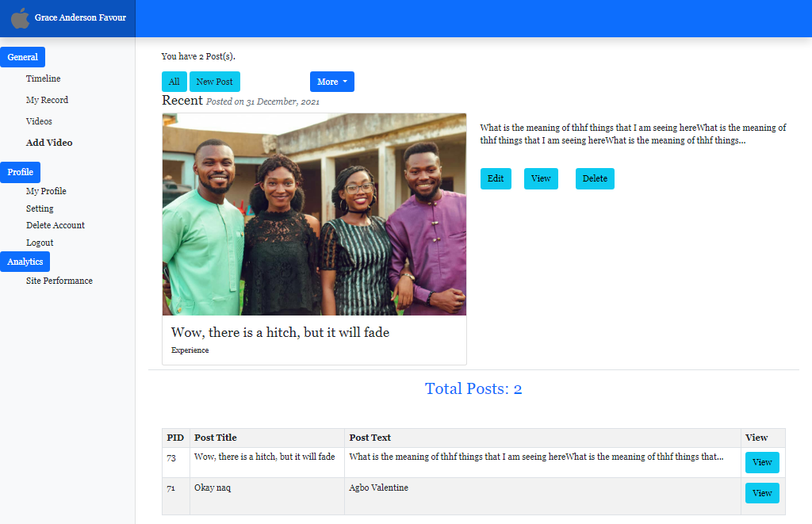Select the General sidebar section tab
Image resolution: width=812 pixels, height=524 pixels.
click(23, 57)
